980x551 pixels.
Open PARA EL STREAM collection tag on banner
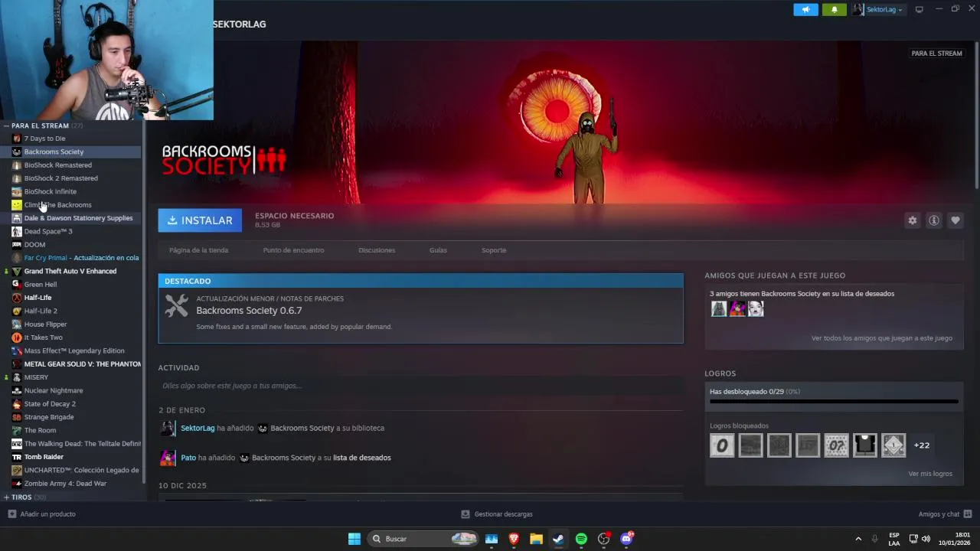point(936,54)
